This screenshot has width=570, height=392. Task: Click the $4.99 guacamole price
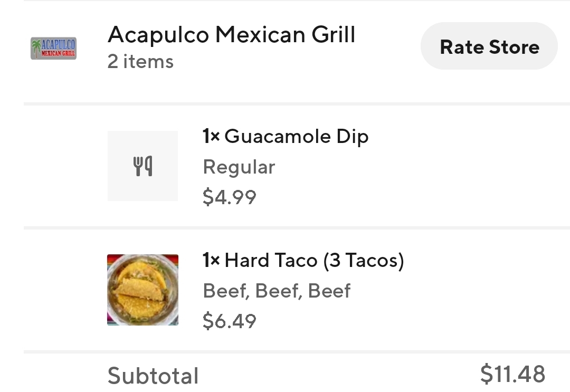click(230, 197)
